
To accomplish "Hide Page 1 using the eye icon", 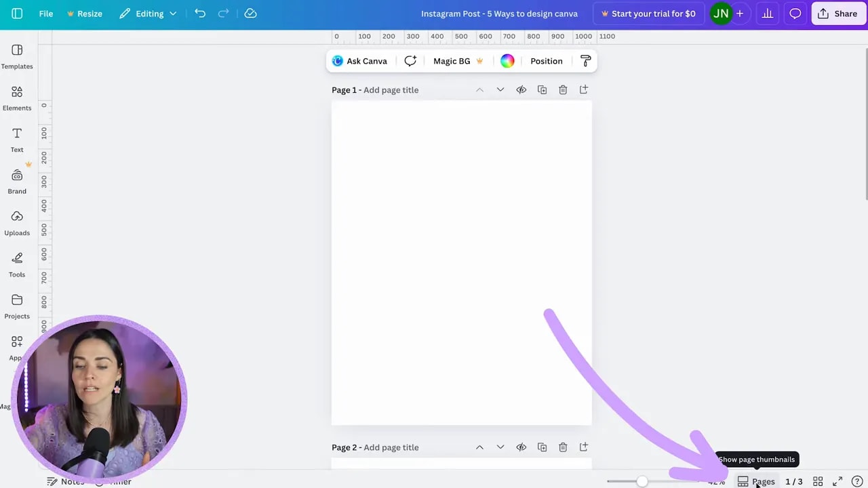I will (x=521, y=89).
